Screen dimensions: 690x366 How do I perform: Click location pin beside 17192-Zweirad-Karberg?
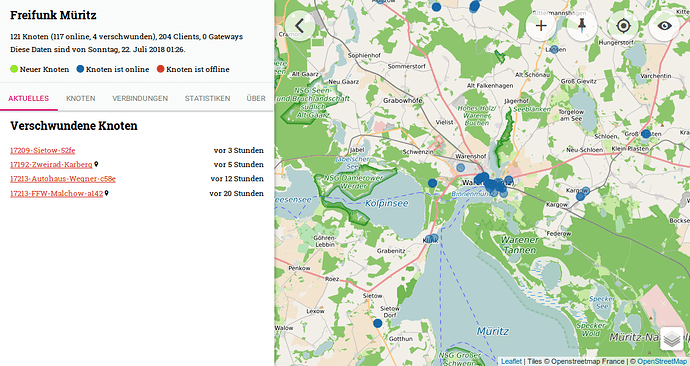(96, 164)
